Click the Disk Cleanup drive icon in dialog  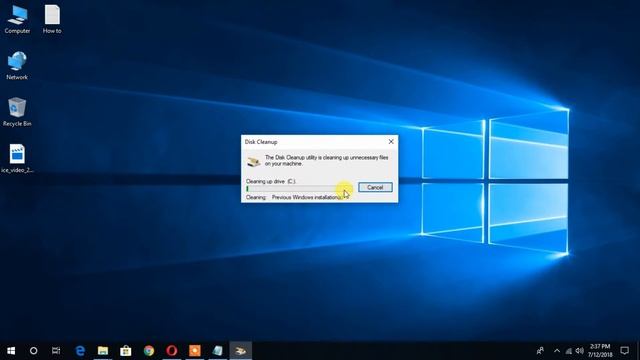point(253,162)
